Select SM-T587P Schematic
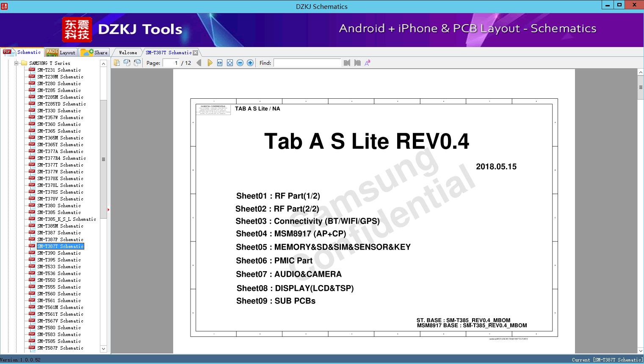 [60, 348]
